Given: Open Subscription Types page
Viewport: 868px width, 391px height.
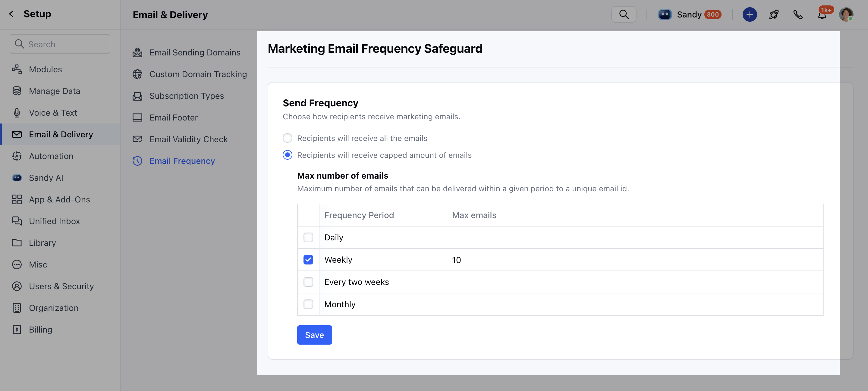Looking at the screenshot, I should point(187,96).
